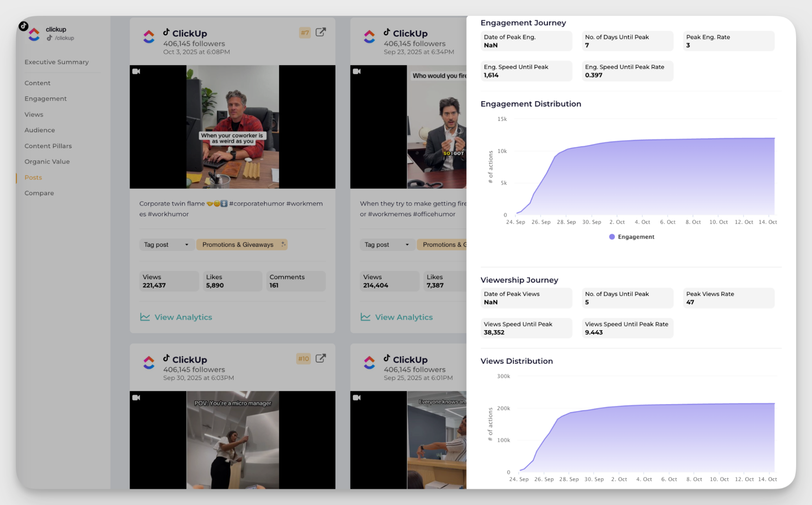This screenshot has height=505, width=812.
Task: Click the chart icon next to View Analytics
Action: tap(144, 317)
